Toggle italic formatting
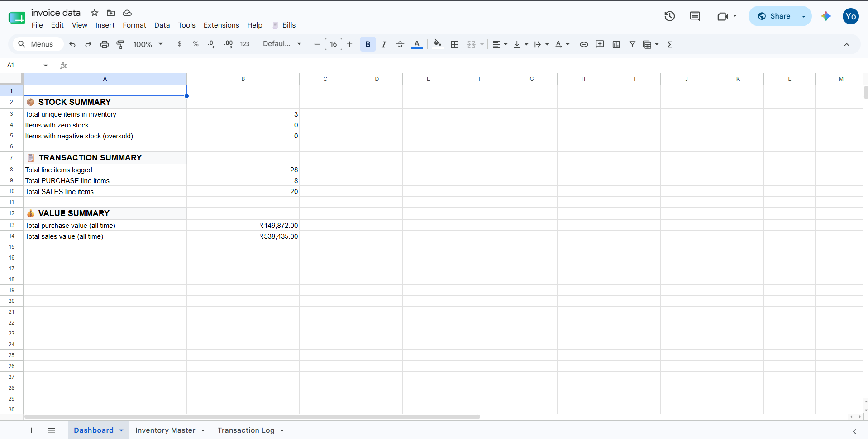This screenshot has width=868, height=439. point(384,44)
